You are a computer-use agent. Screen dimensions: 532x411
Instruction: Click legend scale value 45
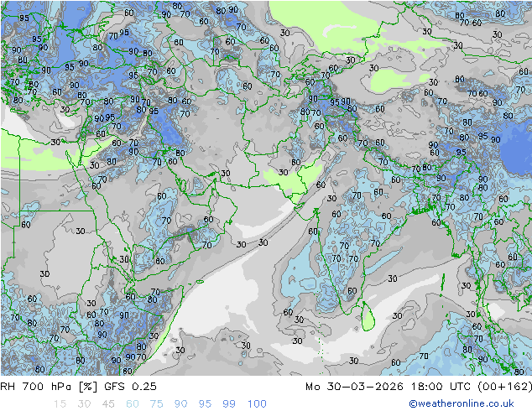pyautogui.click(x=108, y=403)
